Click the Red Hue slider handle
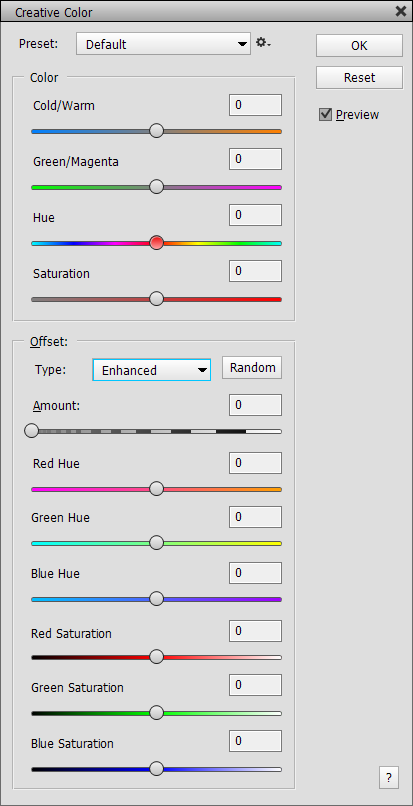Screen dimensions: 413x806 pos(156,489)
